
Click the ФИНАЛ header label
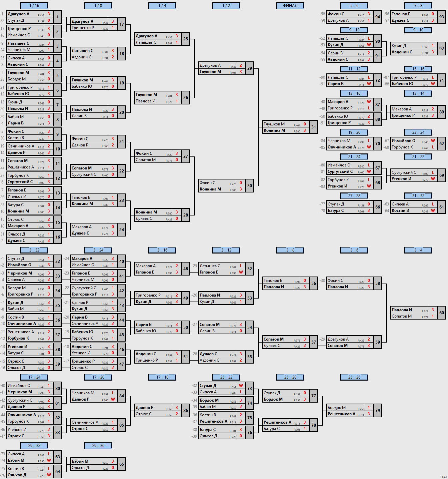coord(290,6)
